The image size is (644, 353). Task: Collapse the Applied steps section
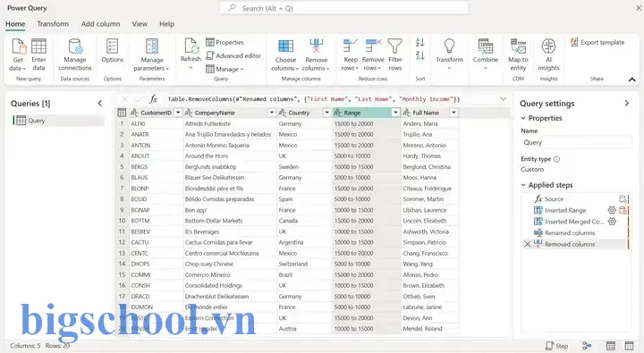click(523, 185)
